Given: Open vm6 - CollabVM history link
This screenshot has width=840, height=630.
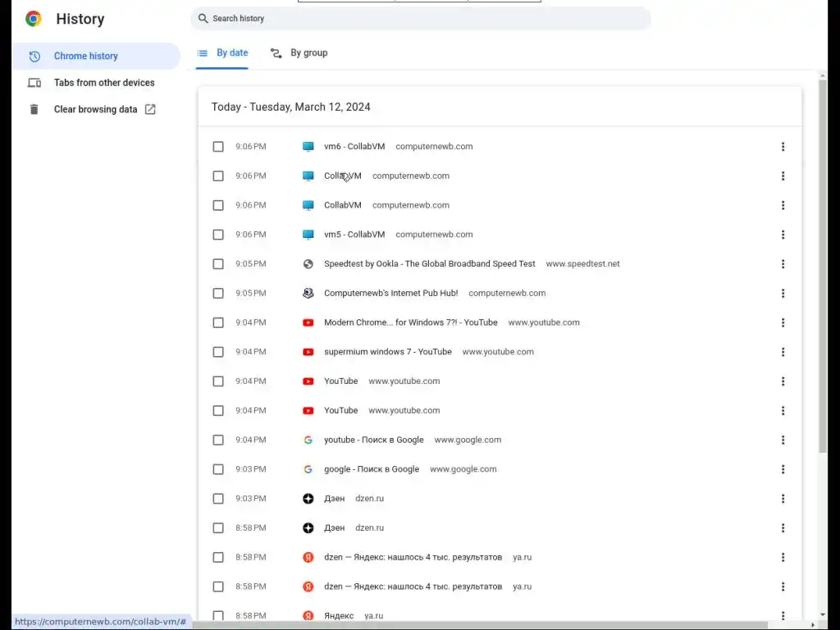Looking at the screenshot, I should [x=354, y=147].
